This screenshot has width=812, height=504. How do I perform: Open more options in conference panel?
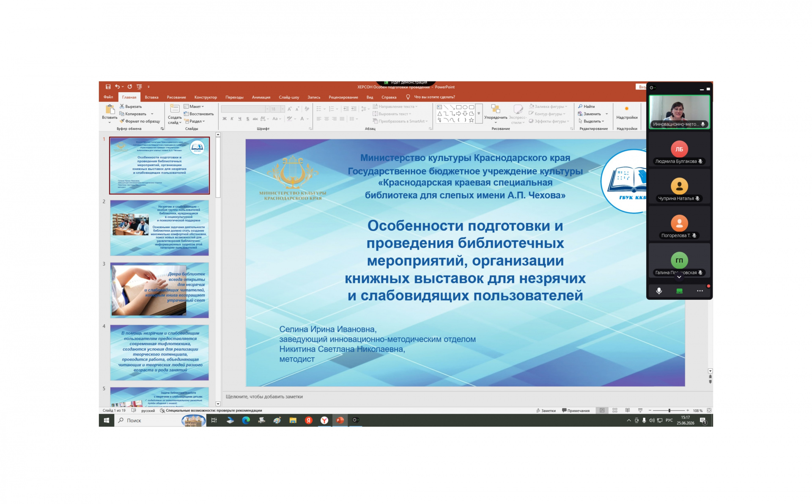pos(700,291)
